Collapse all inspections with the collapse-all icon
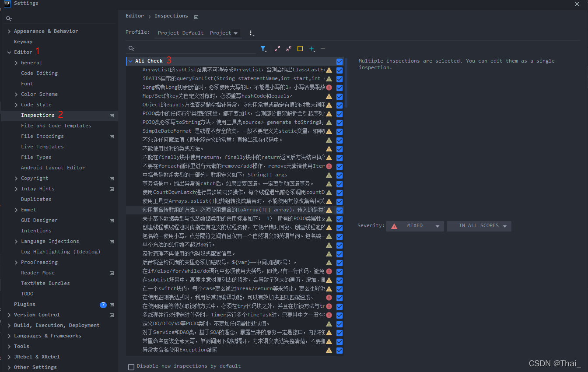This screenshot has width=588, height=372. coord(288,49)
